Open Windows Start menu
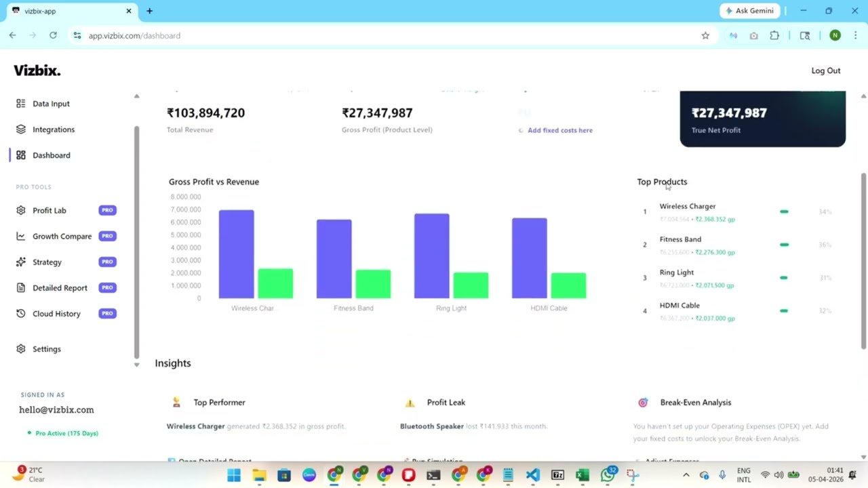This screenshot has width=868, height=488. coord(234,475)
